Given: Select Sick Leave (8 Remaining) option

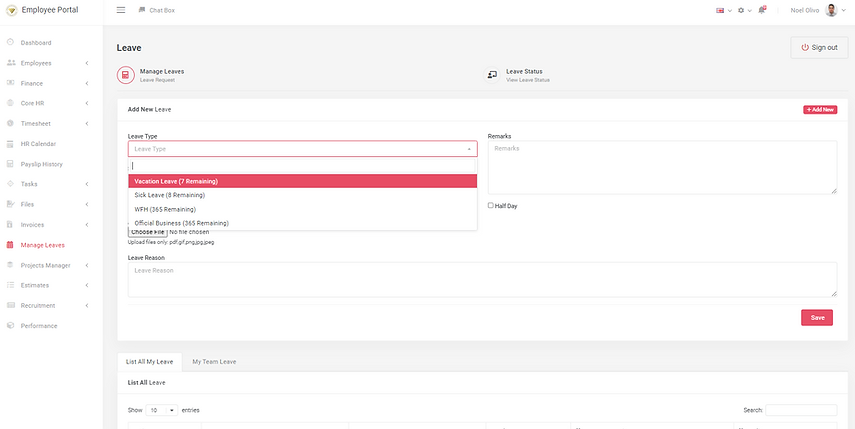Looking at the screenshot, I should tap(303, 195).
